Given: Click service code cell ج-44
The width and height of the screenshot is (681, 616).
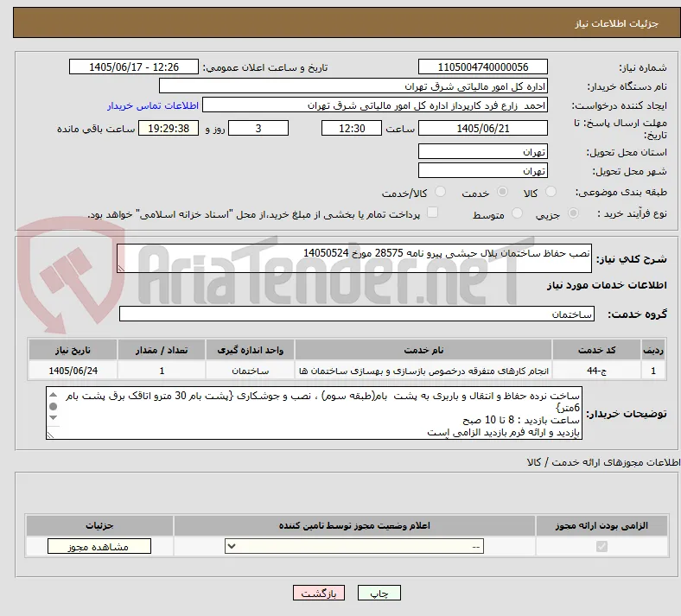Looking at the screenshot, I should coord(597,371).
